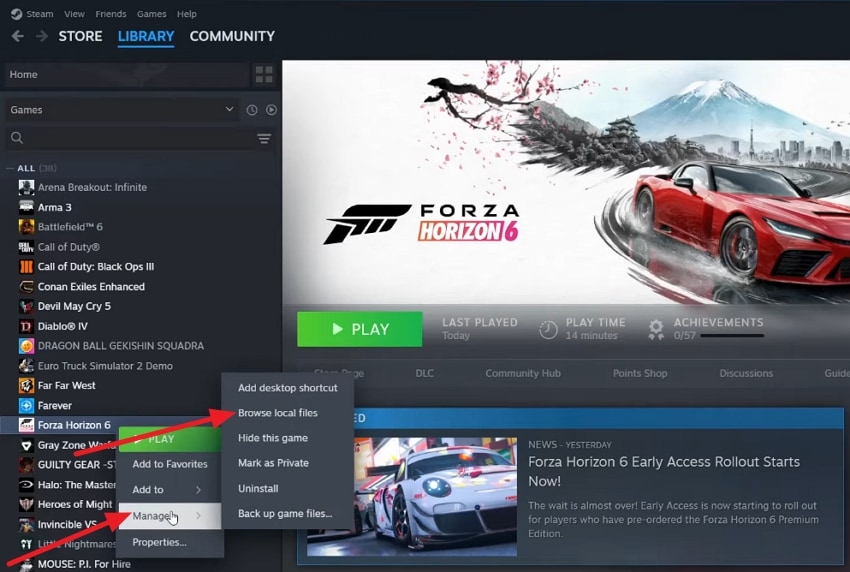850x572 pixels.
Task: Switch library to grid view icon
Action: click(264, 74)
